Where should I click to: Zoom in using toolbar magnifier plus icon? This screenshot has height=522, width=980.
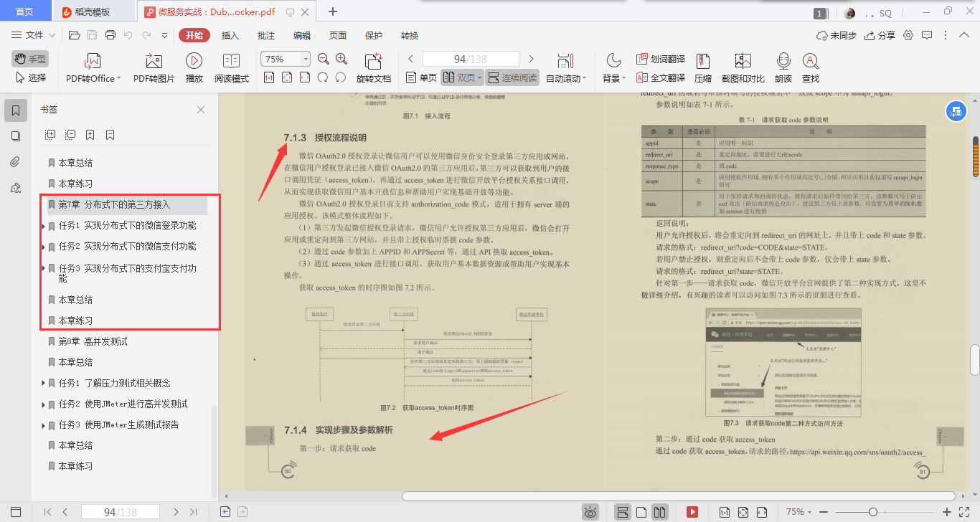pos(341,59)
